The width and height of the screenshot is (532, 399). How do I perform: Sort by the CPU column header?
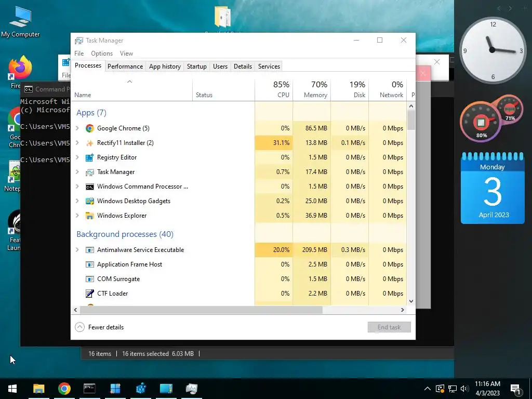(x=274, y=89)
